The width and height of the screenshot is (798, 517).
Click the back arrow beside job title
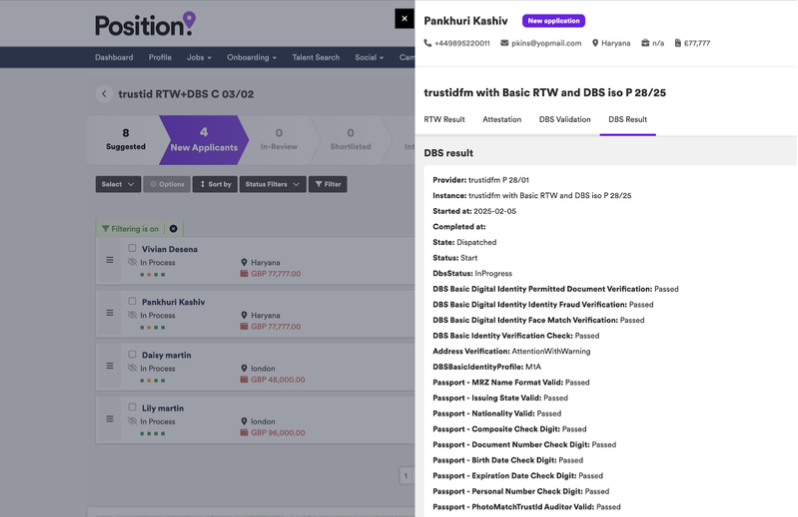(x=104, y=94)
